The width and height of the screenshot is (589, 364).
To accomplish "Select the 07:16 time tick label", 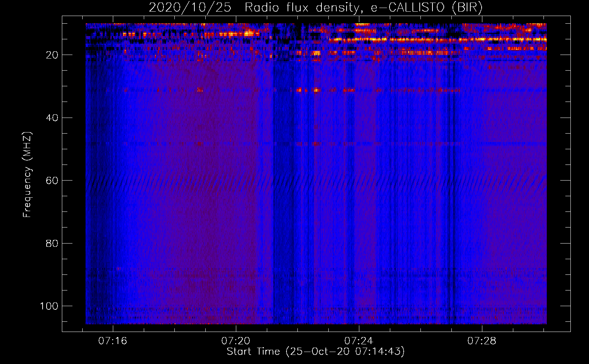I will [113, 341].
